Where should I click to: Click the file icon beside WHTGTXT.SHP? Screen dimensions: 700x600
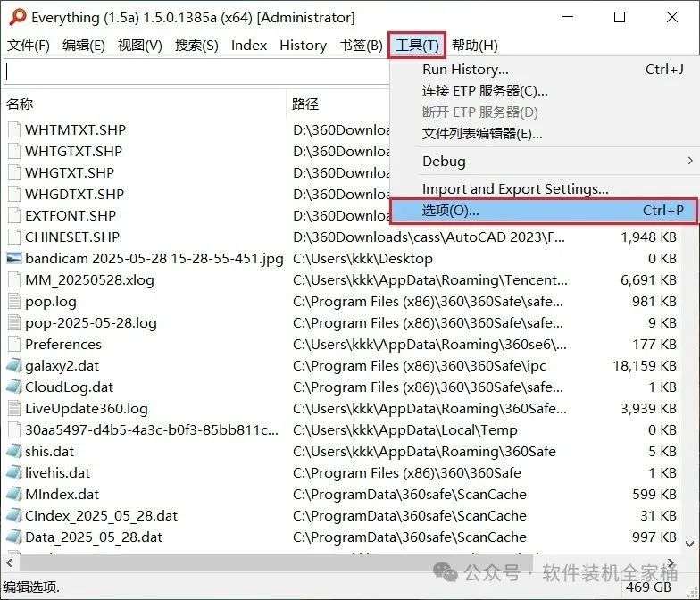point(14,152)
